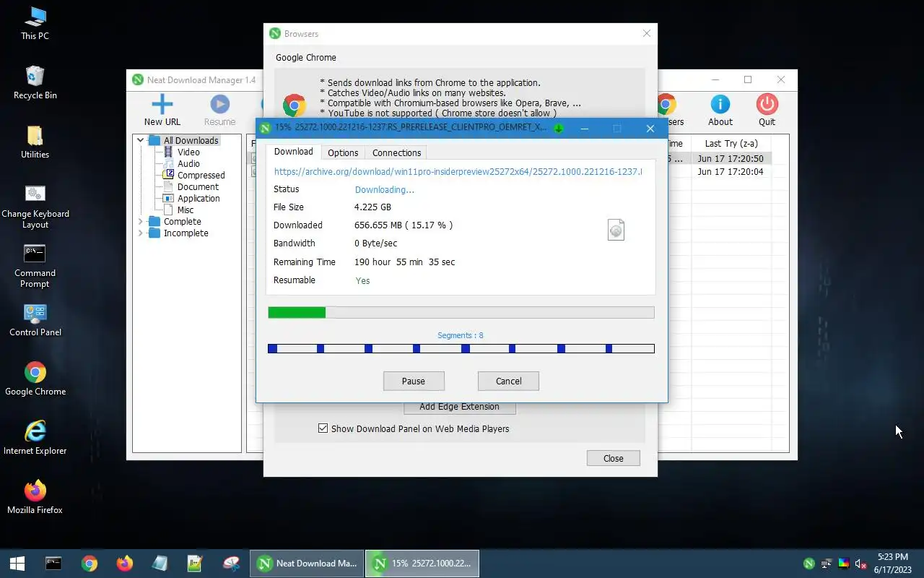Select the Application category icon

click(168, 198)
